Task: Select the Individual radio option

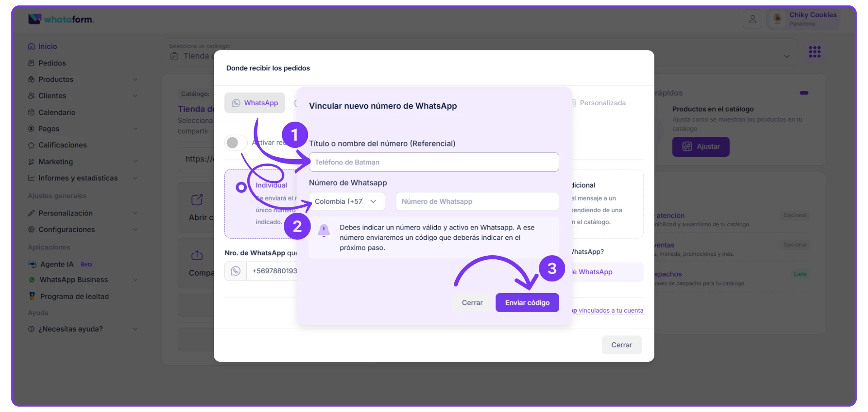Action: click(241, 187)
